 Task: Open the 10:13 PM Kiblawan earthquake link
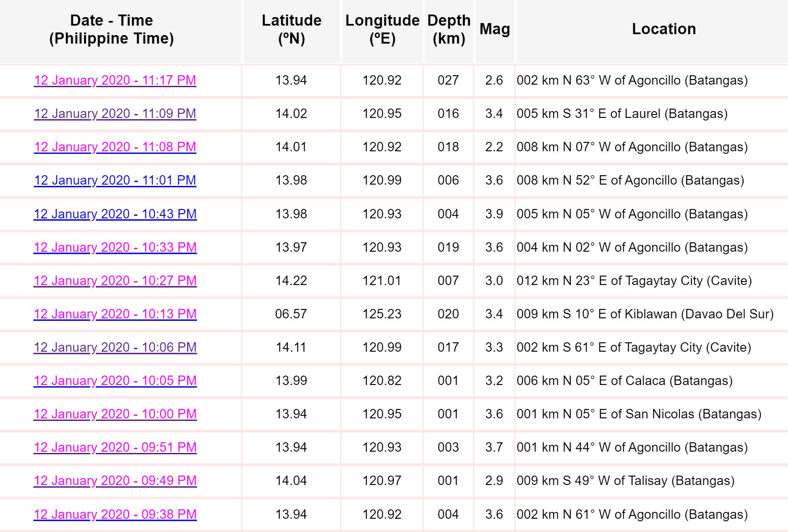point(115,314)
